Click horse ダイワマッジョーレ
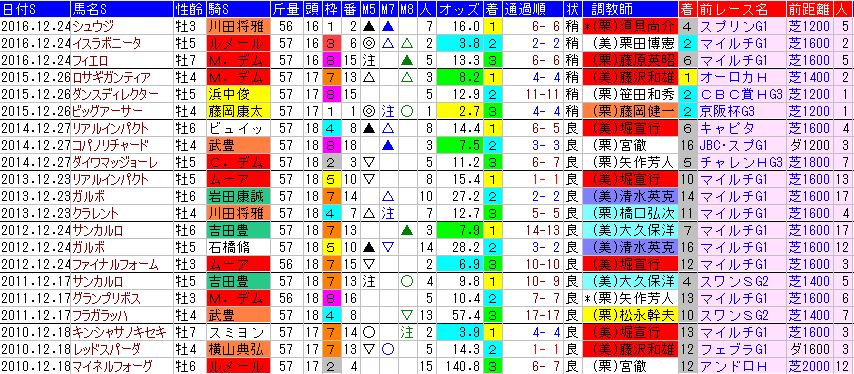 point(115,162)
